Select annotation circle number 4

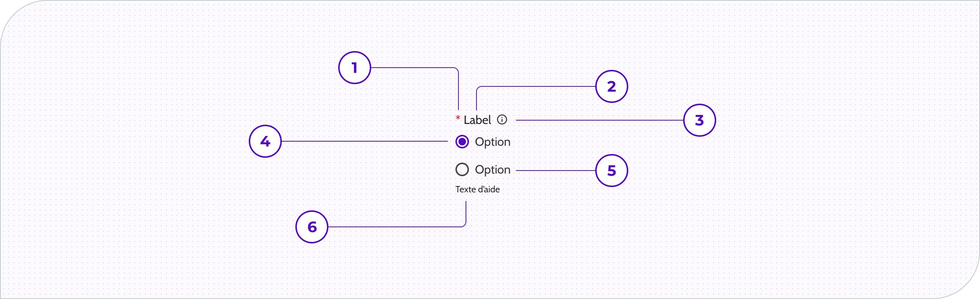tap(265, 142)
